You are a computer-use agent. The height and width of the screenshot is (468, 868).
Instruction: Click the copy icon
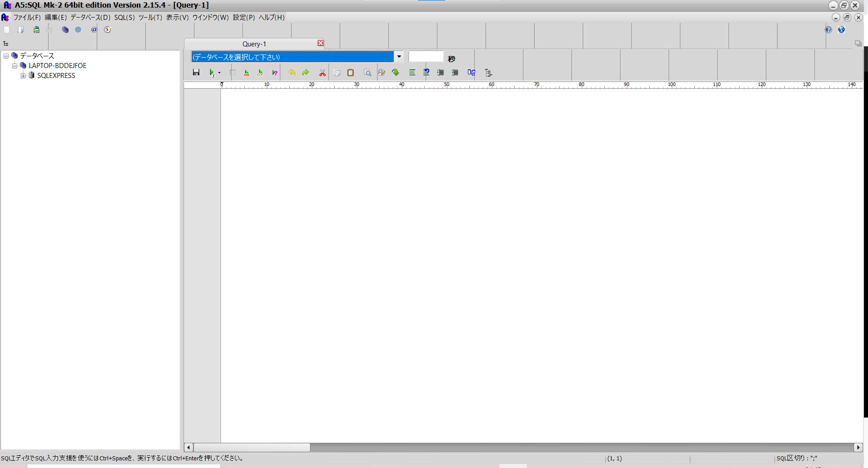pos(337,73)
